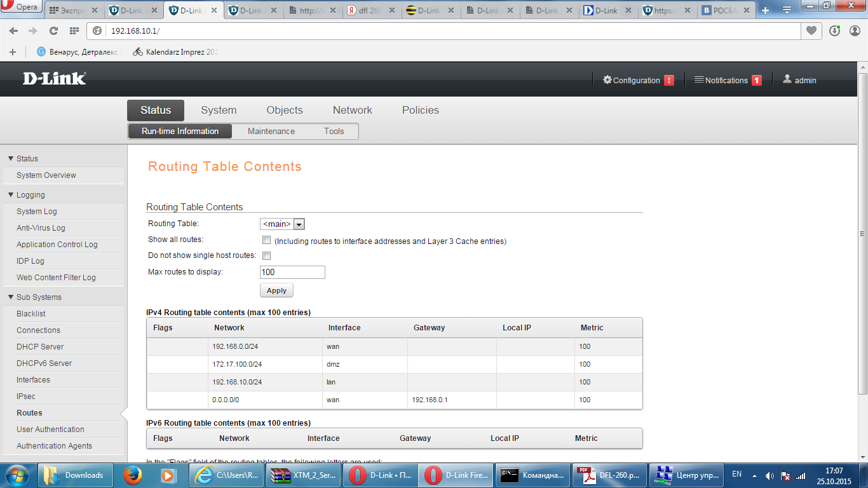Click the Apply button
Screen dimensions: 868x488
tap(276, 290)
